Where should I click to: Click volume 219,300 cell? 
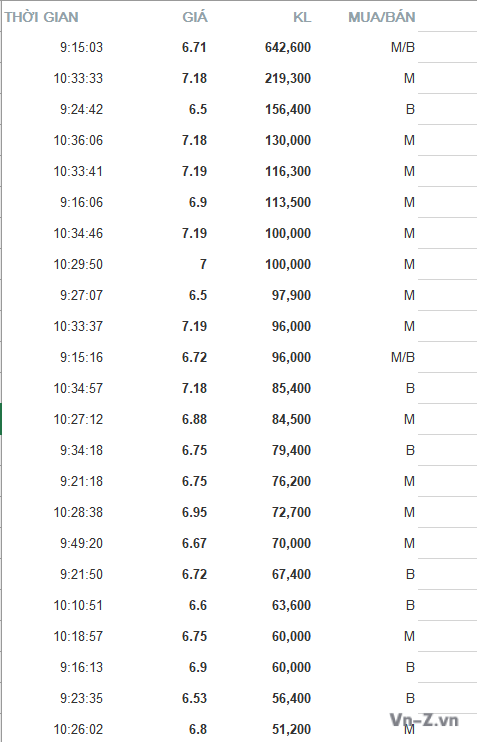pos(288,78)
